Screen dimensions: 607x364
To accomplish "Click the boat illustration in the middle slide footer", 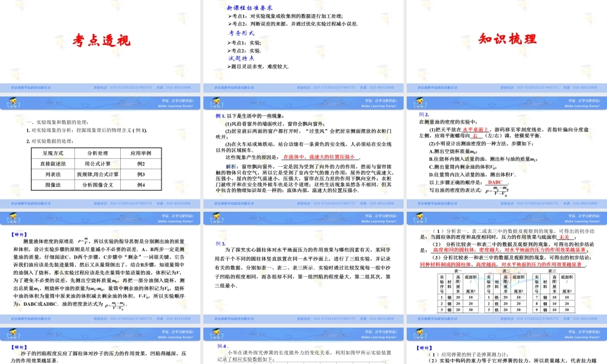I will (x=288, y=104).
